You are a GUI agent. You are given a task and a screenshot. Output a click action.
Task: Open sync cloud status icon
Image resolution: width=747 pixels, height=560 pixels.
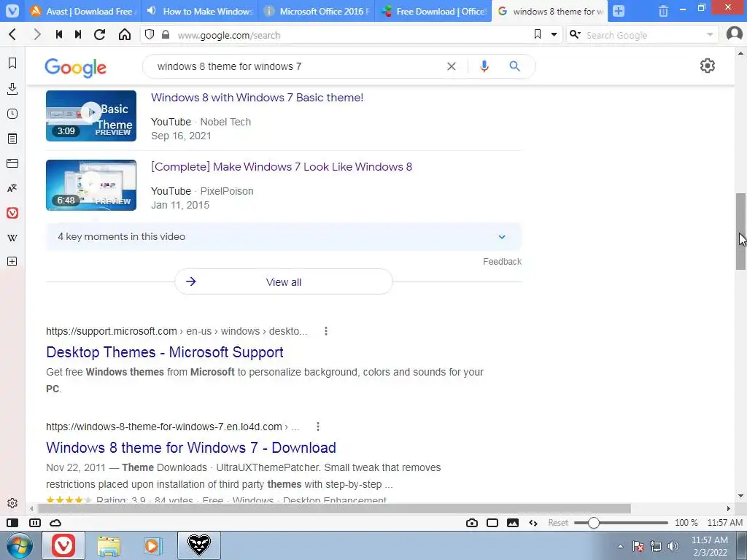(55, 523)
